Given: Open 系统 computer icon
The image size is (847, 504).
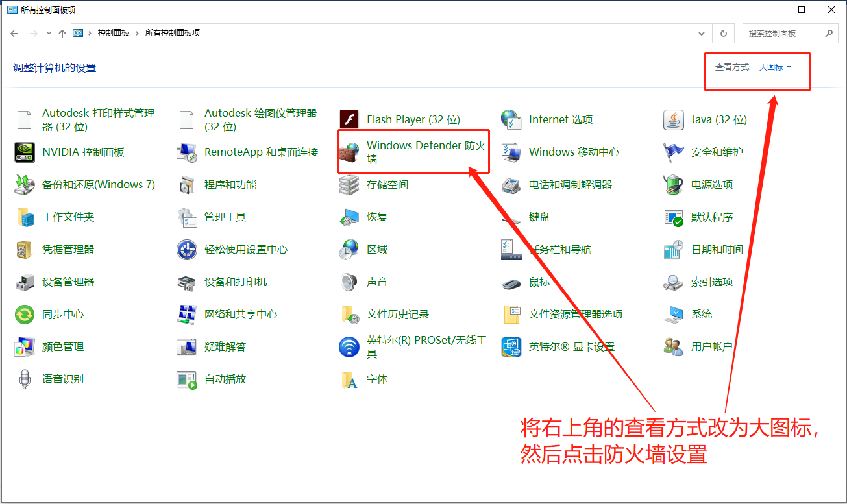Looking at the screenshot, I should pyautogui.click(x=674, y=315).
